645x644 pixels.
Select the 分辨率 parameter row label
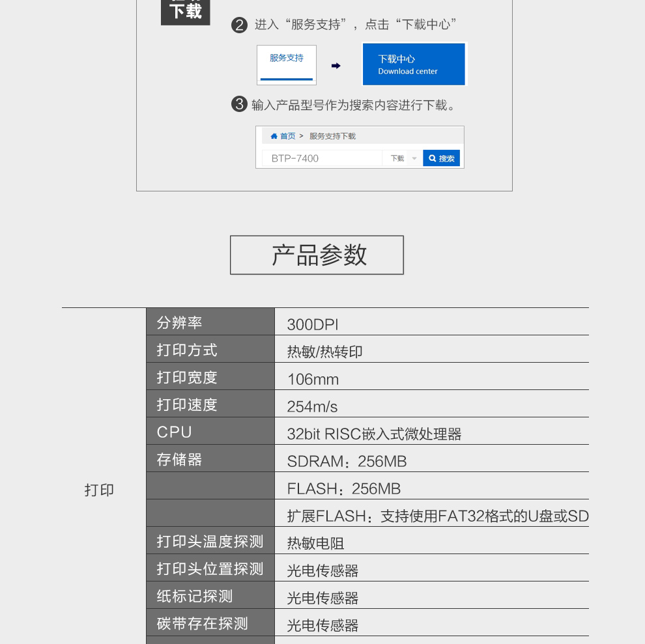(x=180, y=322)
